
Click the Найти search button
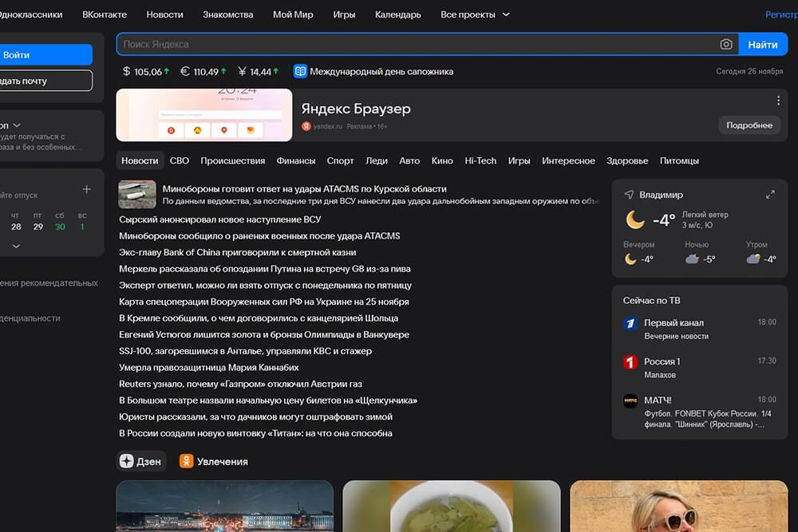(762, 44)
